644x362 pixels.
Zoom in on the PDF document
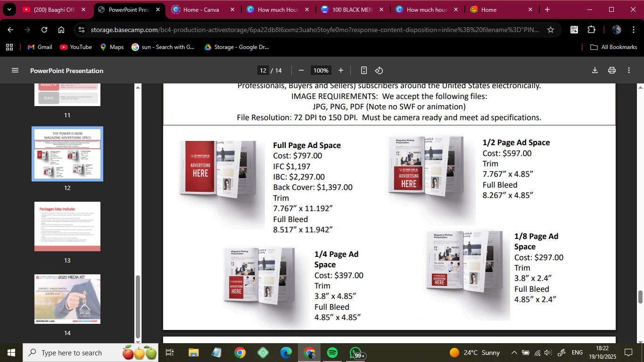(x=341, y=70)
